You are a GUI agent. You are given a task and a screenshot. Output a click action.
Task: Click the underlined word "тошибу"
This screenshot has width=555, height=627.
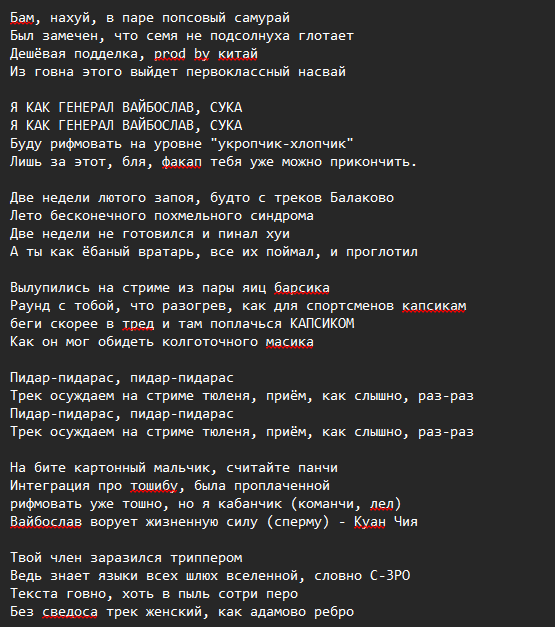click(x=154, y=486)
